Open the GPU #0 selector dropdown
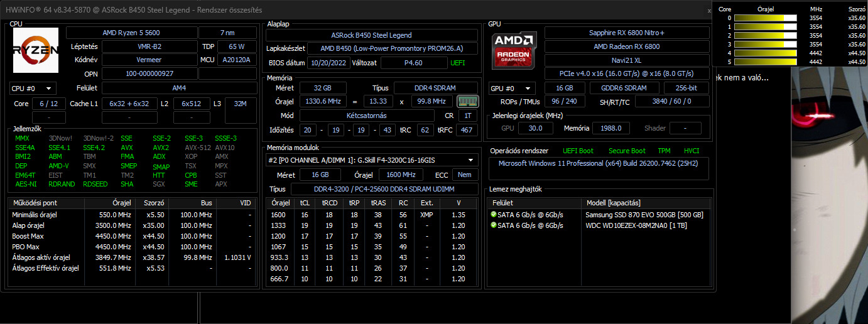 [x=513, y=89]
